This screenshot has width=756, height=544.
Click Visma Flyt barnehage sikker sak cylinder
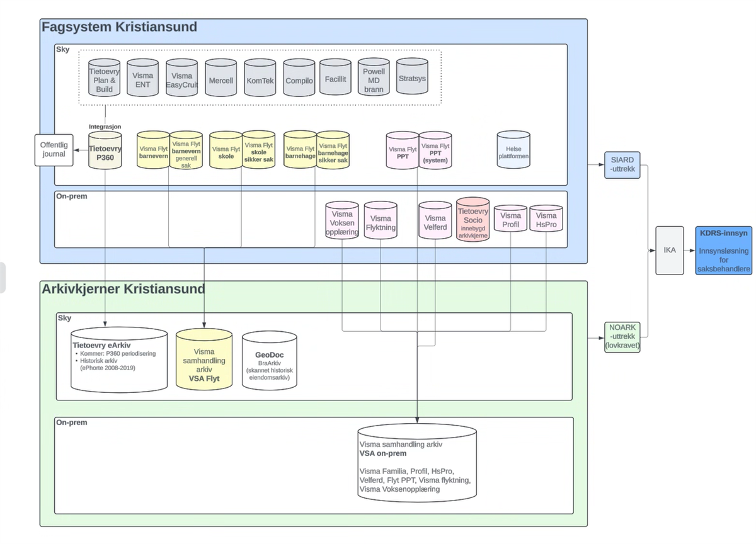pos(333,149)
